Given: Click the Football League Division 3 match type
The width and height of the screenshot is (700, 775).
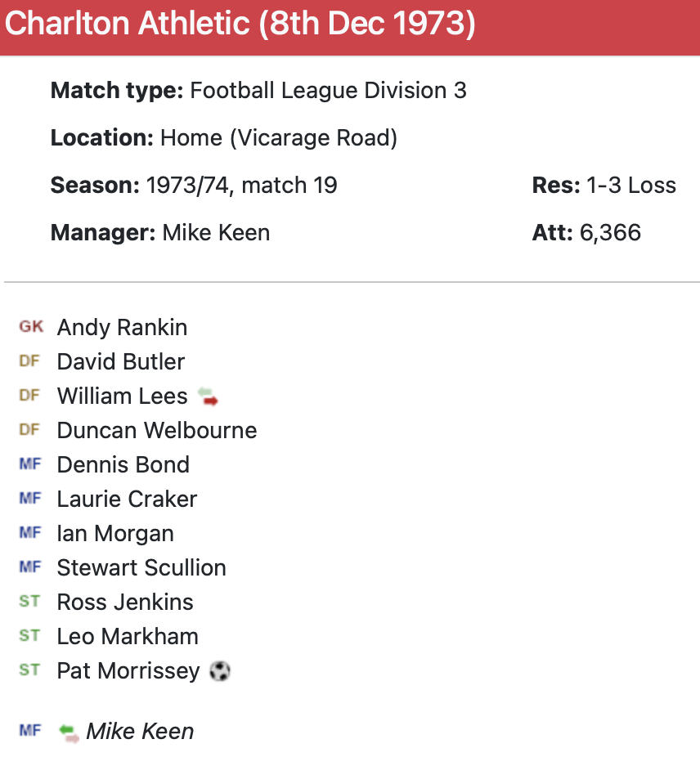Looking at the screenshot, I should (328, 90).
